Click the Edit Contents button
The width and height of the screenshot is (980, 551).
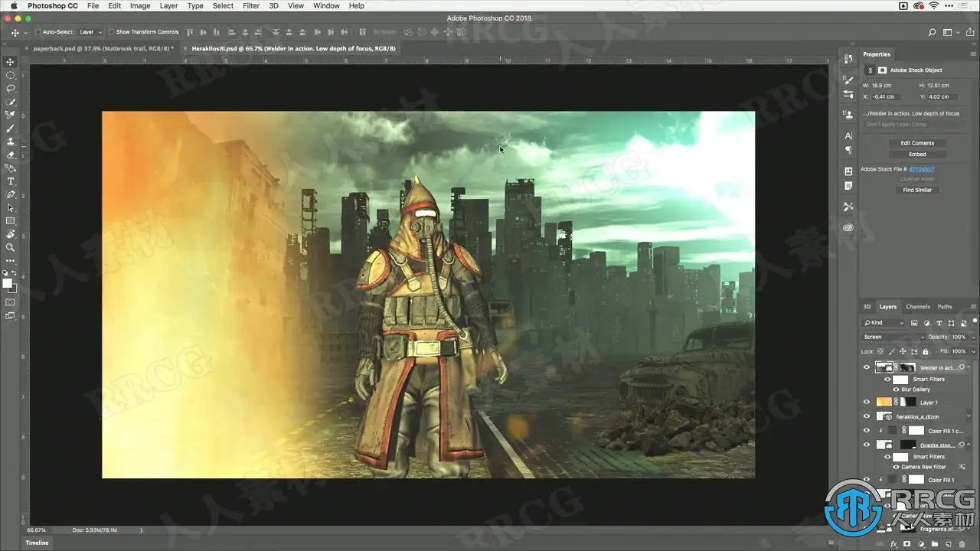tap(917, 143)
